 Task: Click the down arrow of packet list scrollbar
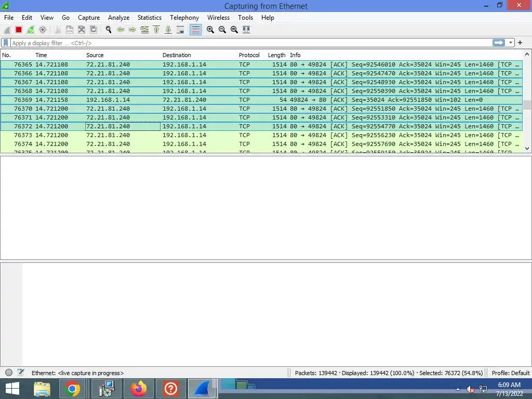527,149
